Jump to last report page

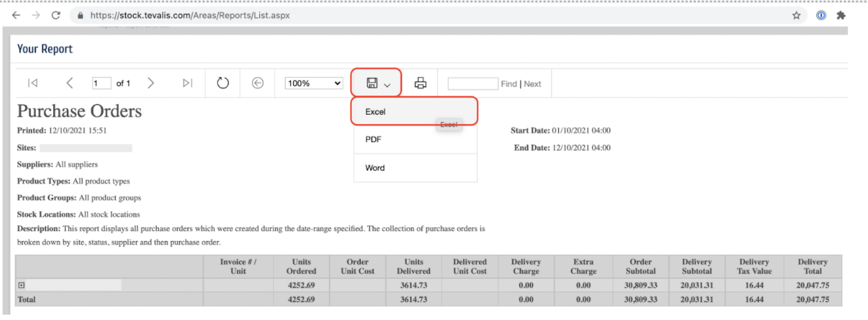[187, 83]
